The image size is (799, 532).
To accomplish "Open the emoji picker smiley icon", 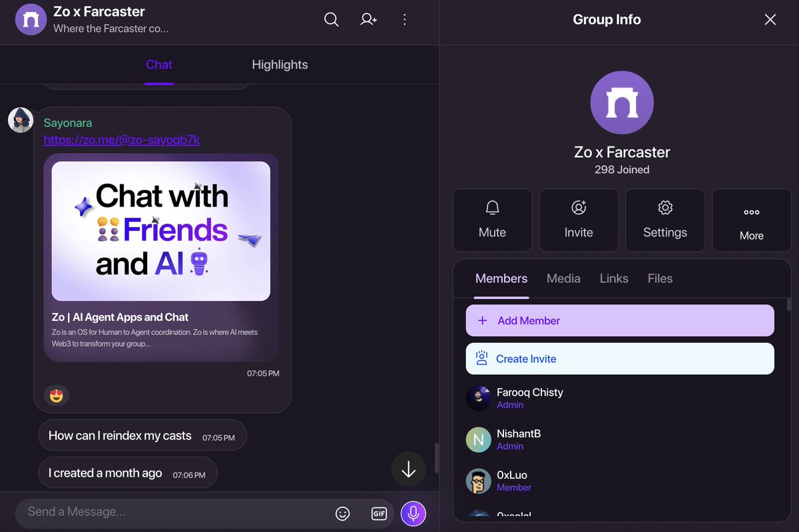I will tap(343, 513).
